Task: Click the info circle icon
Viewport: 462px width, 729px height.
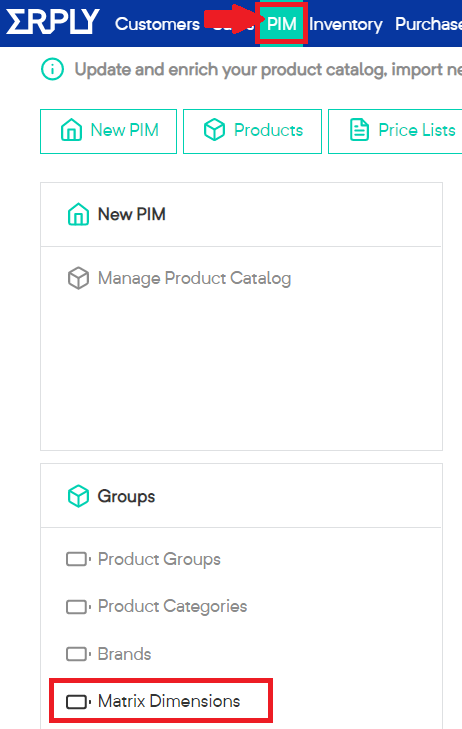Action: (x=52, y=69)
